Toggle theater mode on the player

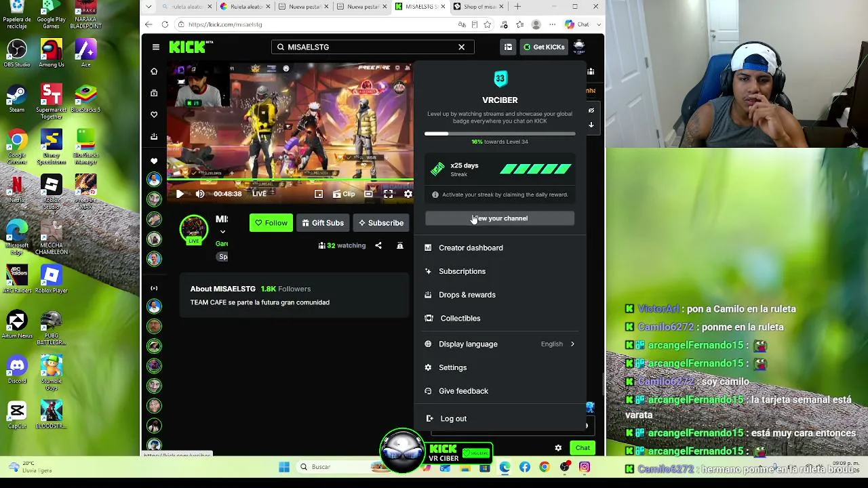point(368,194)
